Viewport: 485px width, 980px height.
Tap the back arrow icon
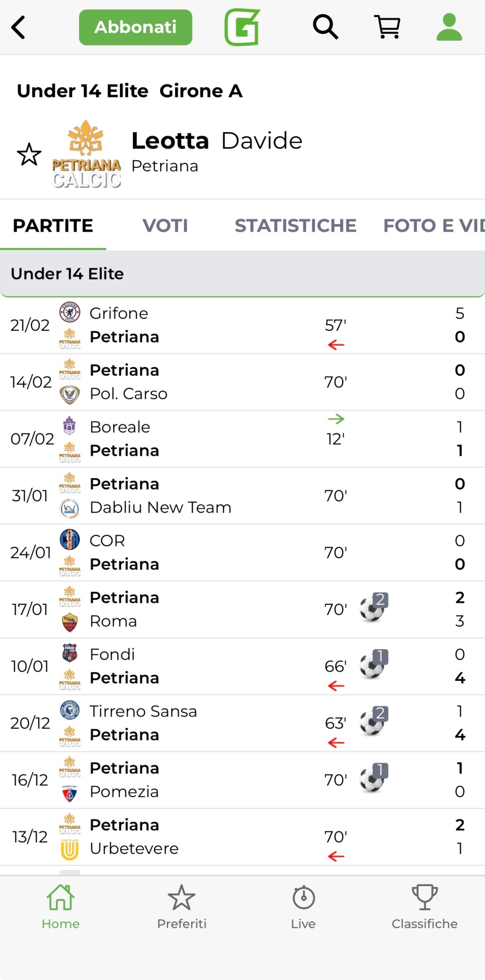[x=18, y=28]
